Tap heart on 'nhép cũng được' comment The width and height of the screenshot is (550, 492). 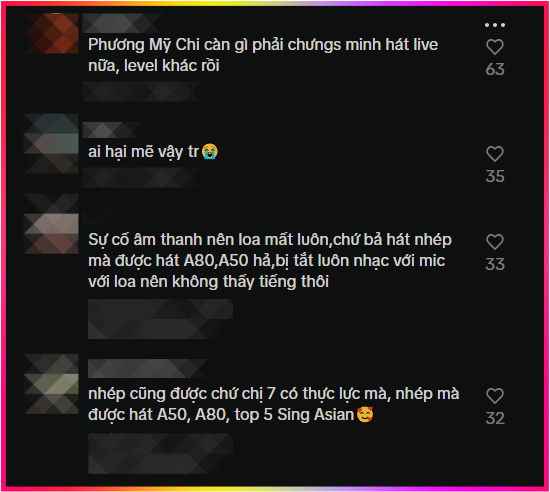[495, 396]
